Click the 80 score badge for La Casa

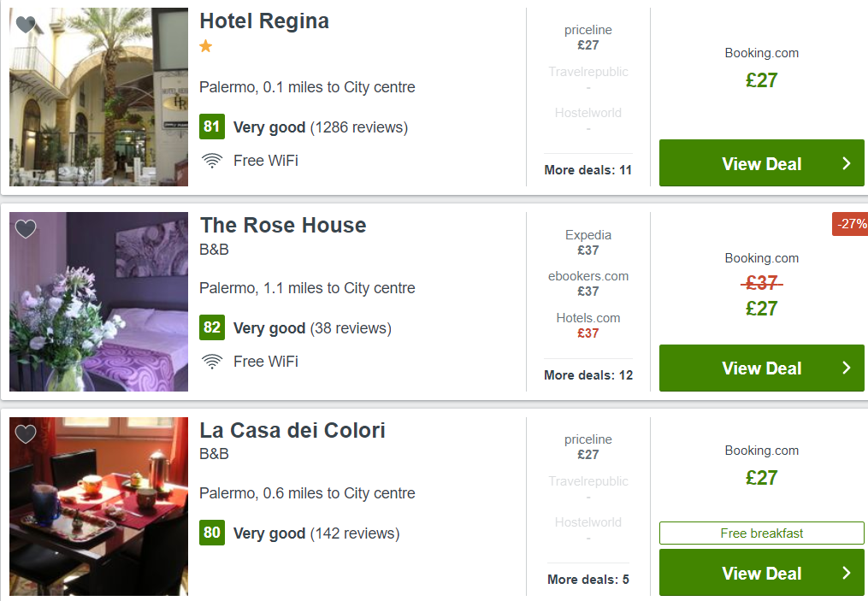click(212, 533)
